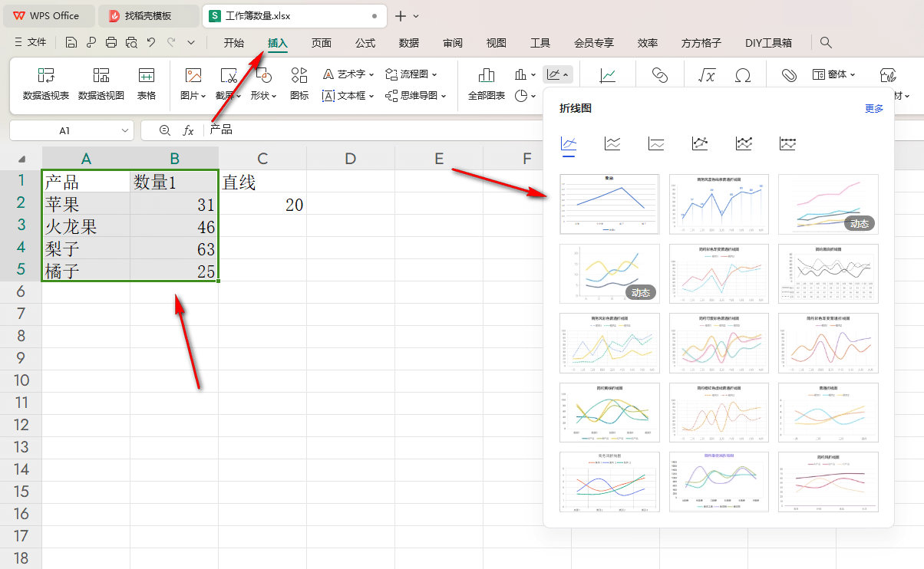Click the 更多 link in line chart panel
Viewport: 924px width, 569px height.
[874, 109]
